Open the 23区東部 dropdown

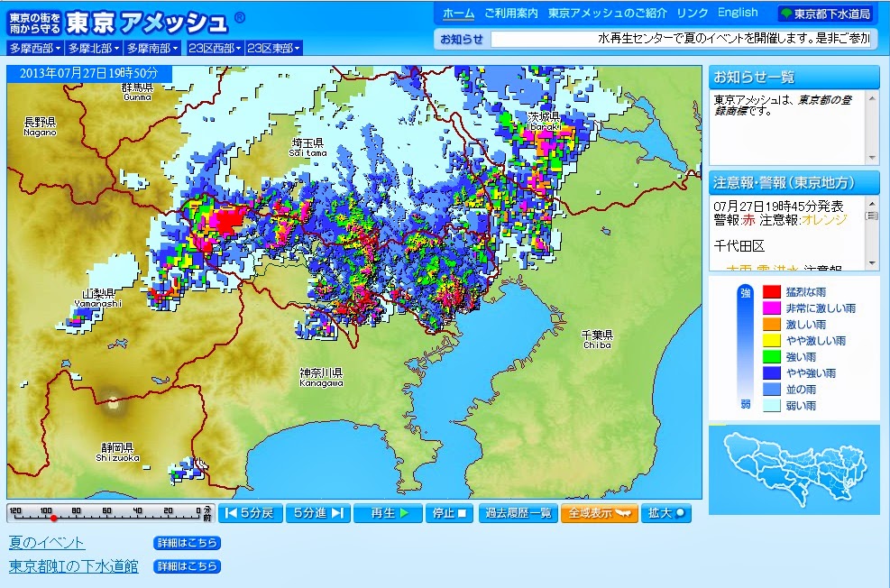click(x=273, y=48)
